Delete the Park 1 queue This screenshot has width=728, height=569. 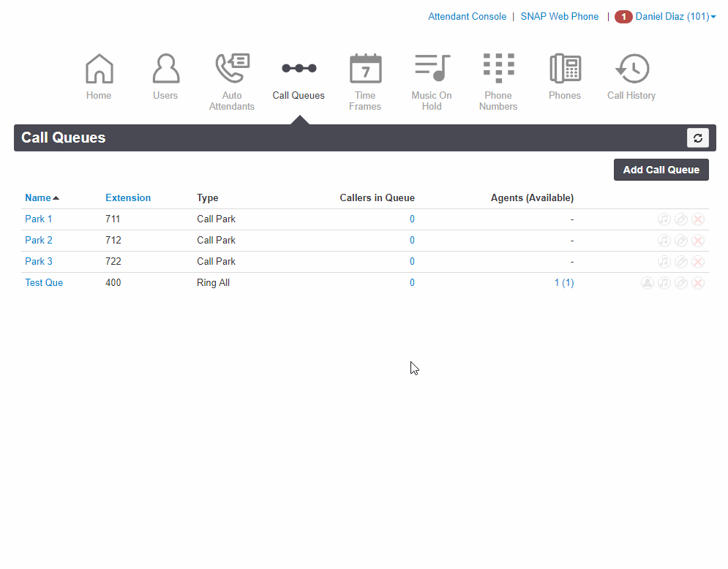pos(698,219)
